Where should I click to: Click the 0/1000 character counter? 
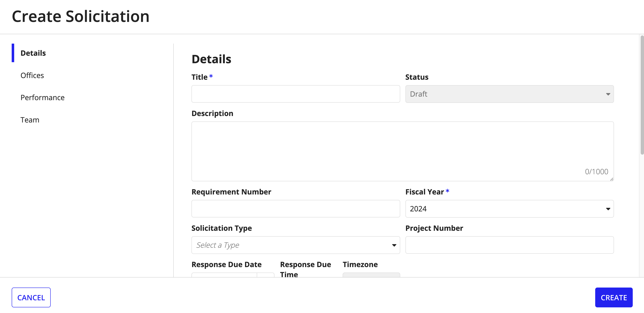click(596, 172)
